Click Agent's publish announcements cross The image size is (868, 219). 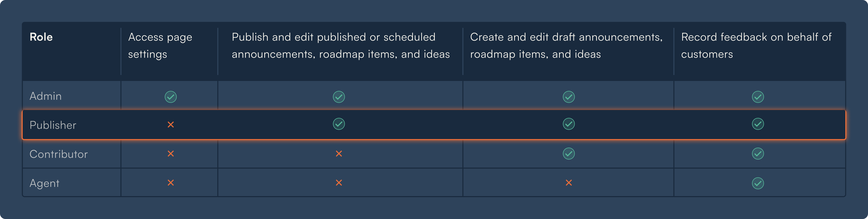click(339, 183)
